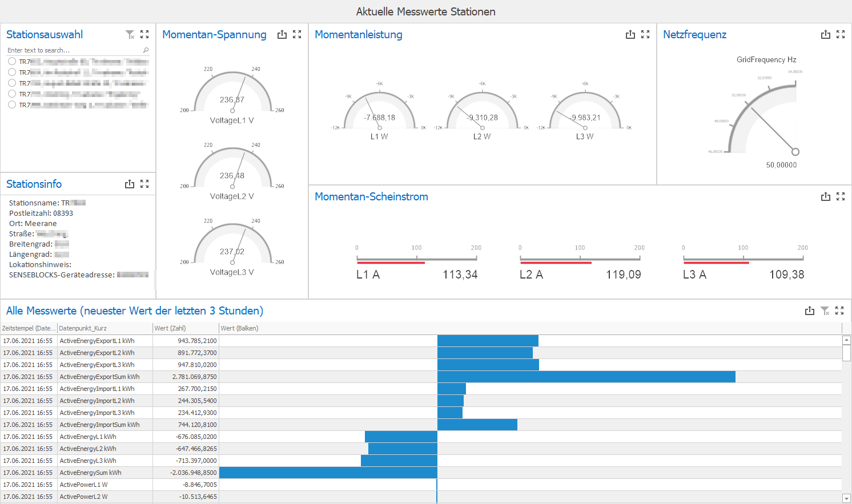Sort by Wert (Balken) column header
The width and height of the screenshot is (852, 504).
coord(531,328)
